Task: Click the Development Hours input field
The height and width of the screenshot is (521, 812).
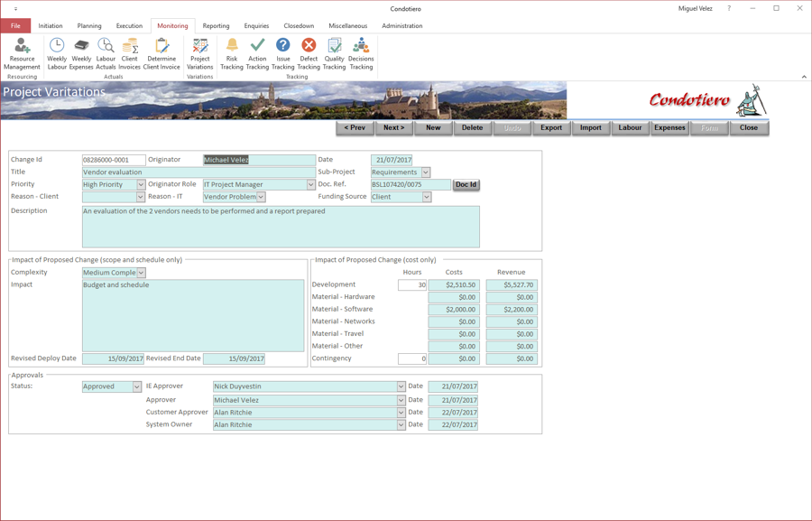Action: tap(412, 285)
